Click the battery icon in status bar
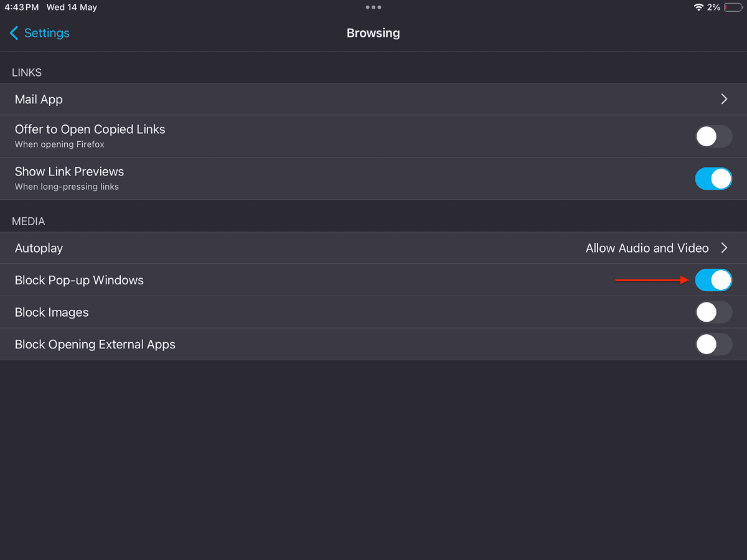This screenshot has width=747, height=560. click(733, 7)
